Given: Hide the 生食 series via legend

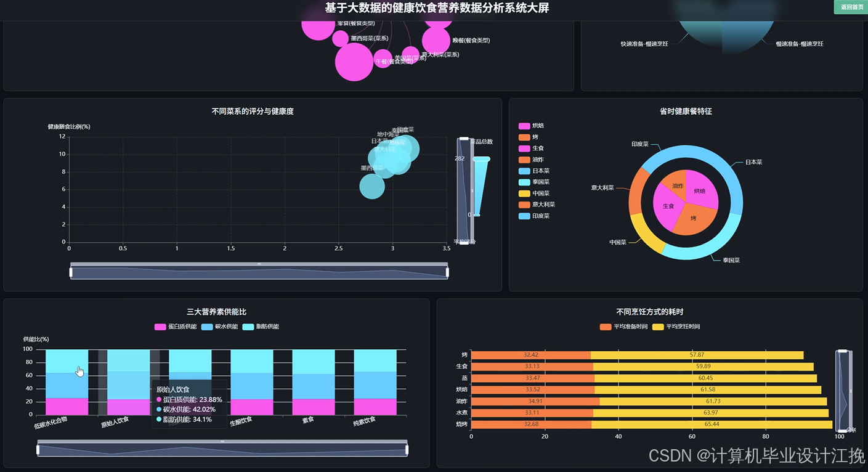Looking at the screenshot, I should (x=532, y=149).
